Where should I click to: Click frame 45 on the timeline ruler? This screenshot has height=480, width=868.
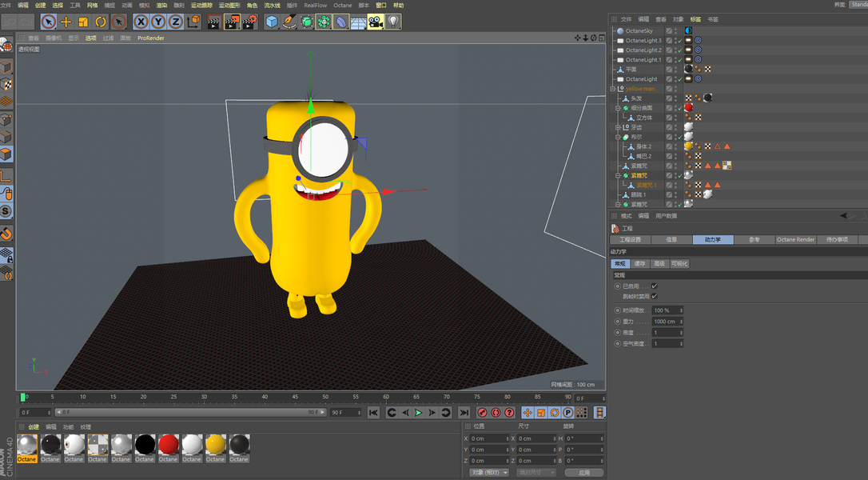pos(295,397)
